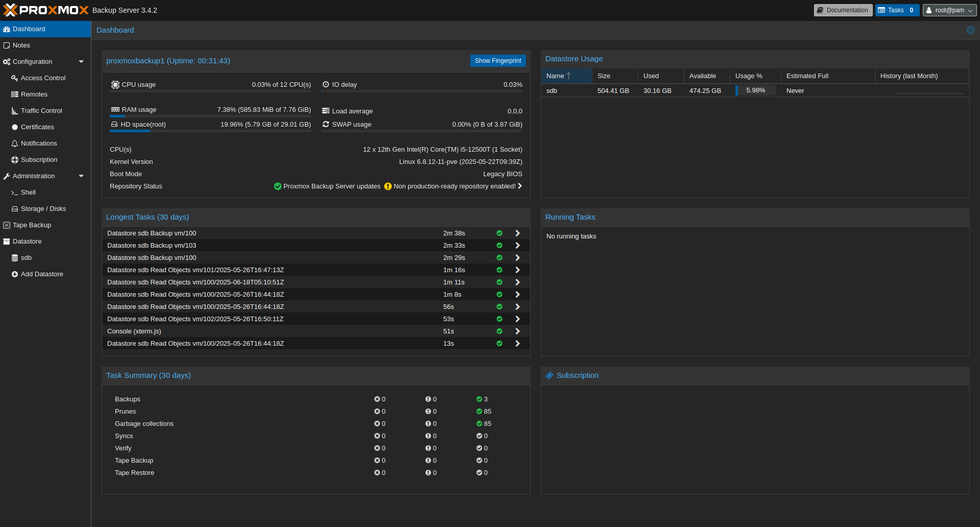Click the Estimated Full column header

(x=828, y=76)
